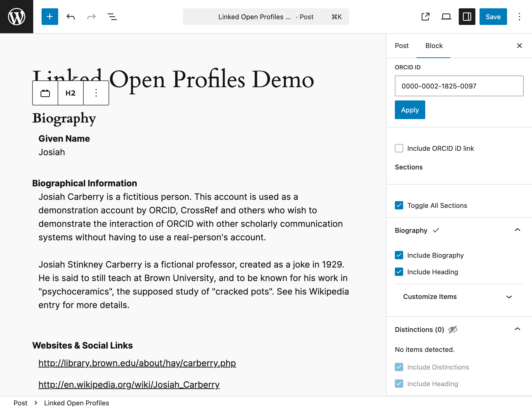
Task: Uncheck Biography's Include Heading checkbox
Action: pyautogui.click(x=399, y=272)
